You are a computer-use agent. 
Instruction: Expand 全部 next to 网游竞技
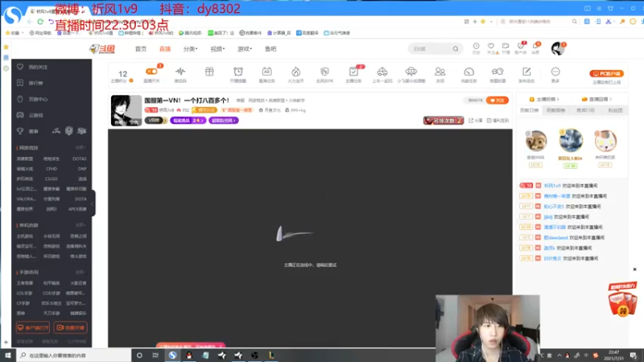[x=80, y=147]
